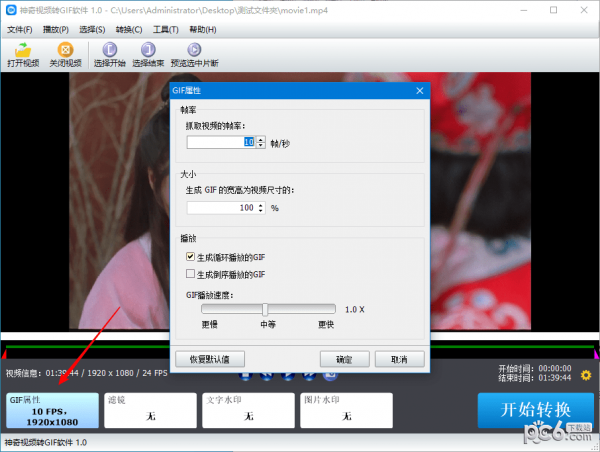Click the Close Video (关闭视频) icon
This screenshot has height=452, width=600.
[x=66, y=49]
